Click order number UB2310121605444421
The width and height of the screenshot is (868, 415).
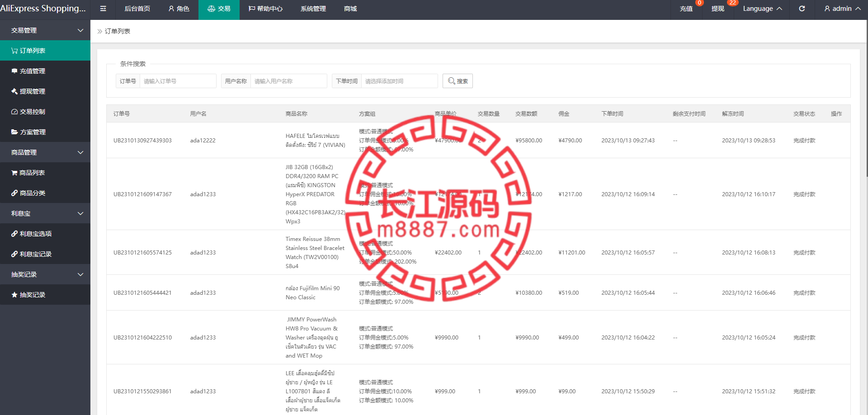[x=142, y=293]
